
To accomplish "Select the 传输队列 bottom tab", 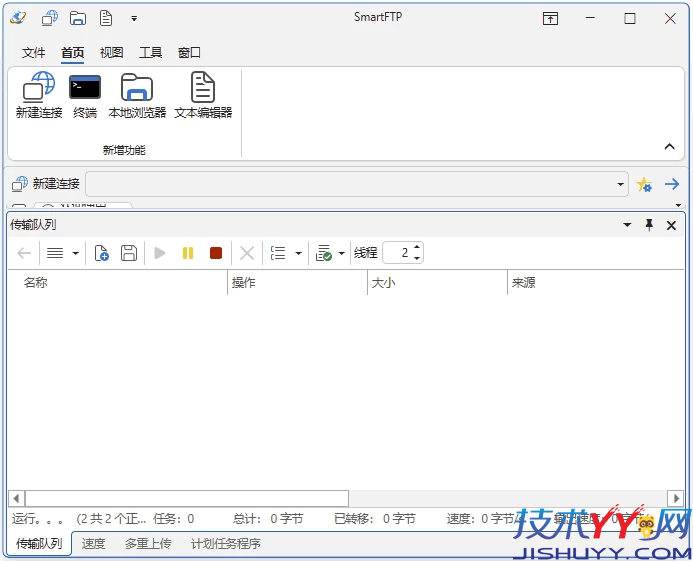I will [39, 543].
